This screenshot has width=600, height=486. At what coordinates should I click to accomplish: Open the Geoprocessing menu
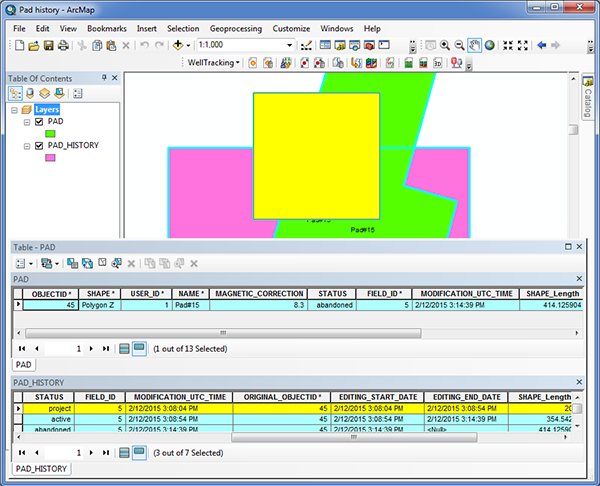pos(236,29)
